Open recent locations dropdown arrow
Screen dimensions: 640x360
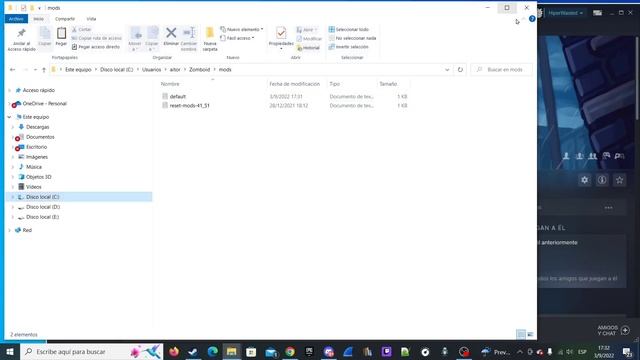(x=35, y=70)
